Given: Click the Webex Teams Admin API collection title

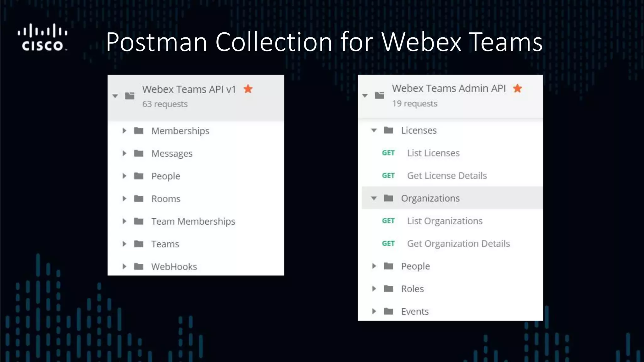Looking at the screenshot, I should click(x=449, y=88).
